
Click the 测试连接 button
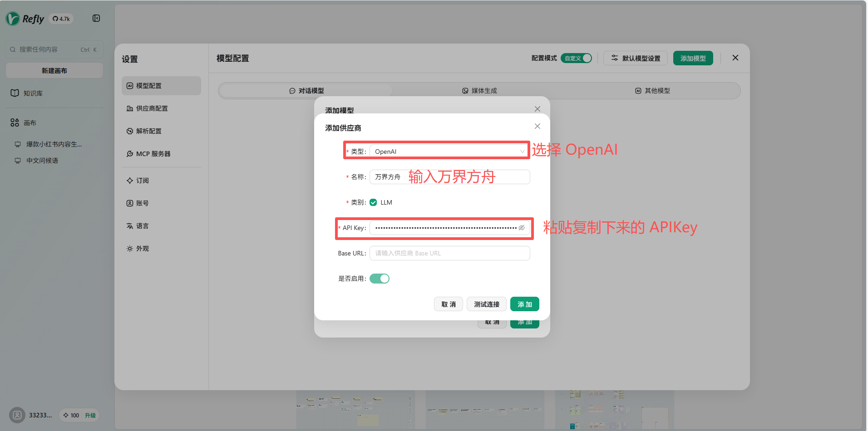486,304
